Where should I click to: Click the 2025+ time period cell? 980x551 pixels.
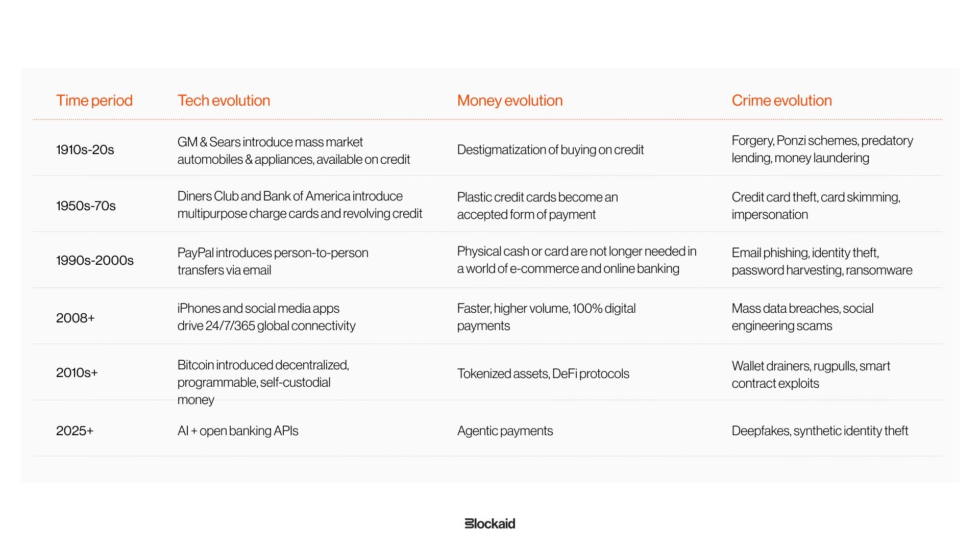[x=75, y=431]
